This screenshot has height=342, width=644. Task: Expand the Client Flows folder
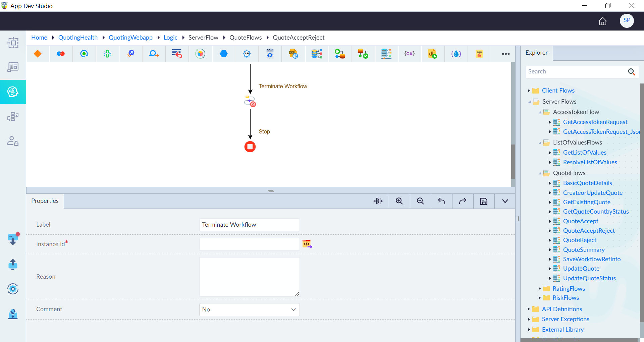[529, 91]
